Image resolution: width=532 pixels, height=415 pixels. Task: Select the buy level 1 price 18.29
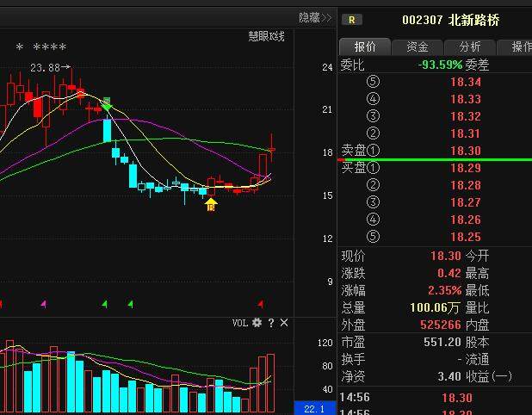click(x=465, y=168)
